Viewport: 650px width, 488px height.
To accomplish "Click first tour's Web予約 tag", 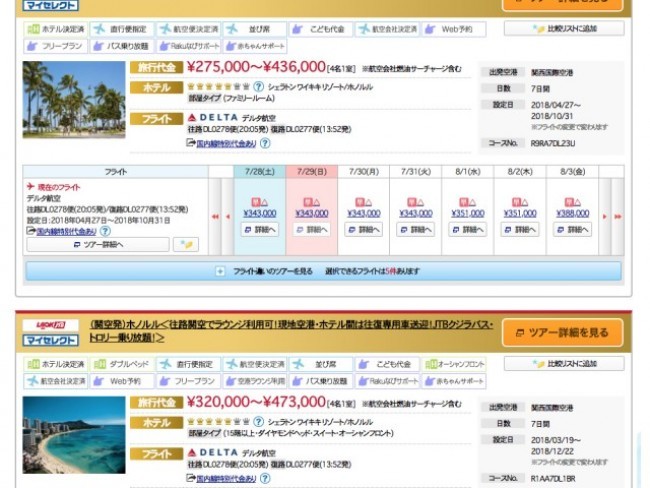I will (454, 29).
